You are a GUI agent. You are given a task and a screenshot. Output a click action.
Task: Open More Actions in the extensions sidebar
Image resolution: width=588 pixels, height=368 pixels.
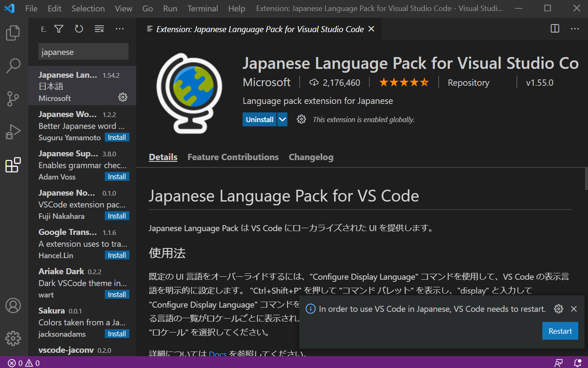[119, 29]
